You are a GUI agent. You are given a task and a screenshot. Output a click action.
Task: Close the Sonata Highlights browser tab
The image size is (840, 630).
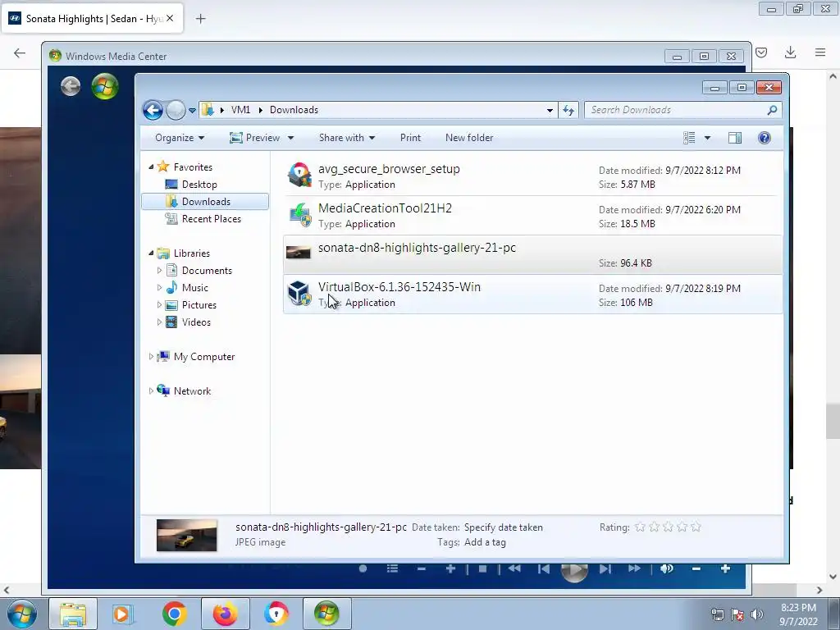(x=170, y=18)
